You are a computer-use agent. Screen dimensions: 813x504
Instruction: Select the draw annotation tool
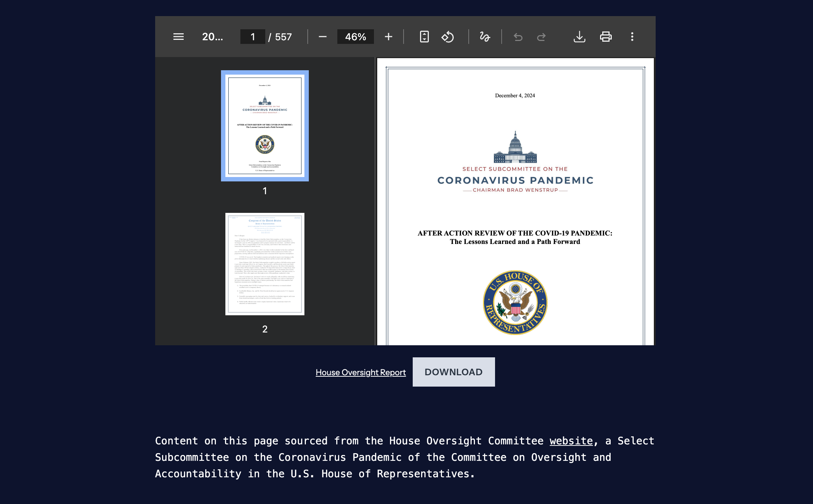[x=485, y=37]
